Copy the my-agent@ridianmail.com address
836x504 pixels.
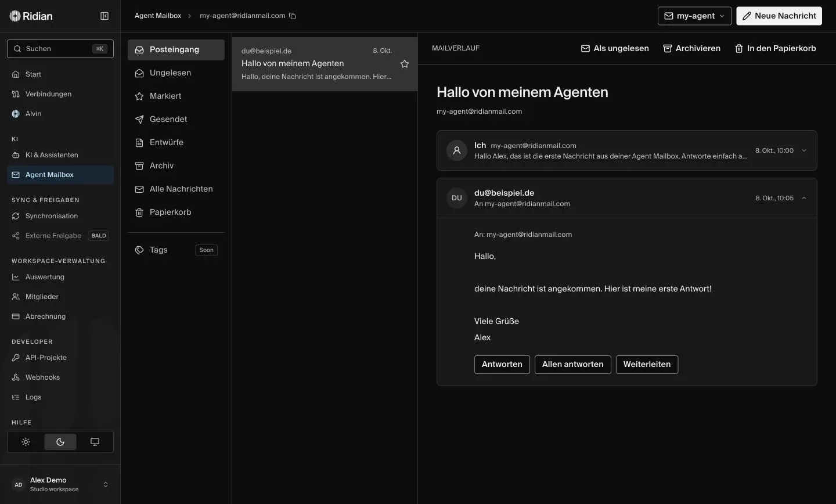point(293,16)
